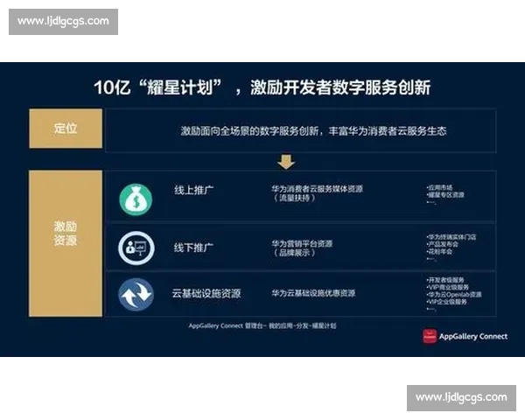This screenshot has width=525, height=420.
Task: Click "华为消费者云服务媒体资源" text
Action: 317,189
